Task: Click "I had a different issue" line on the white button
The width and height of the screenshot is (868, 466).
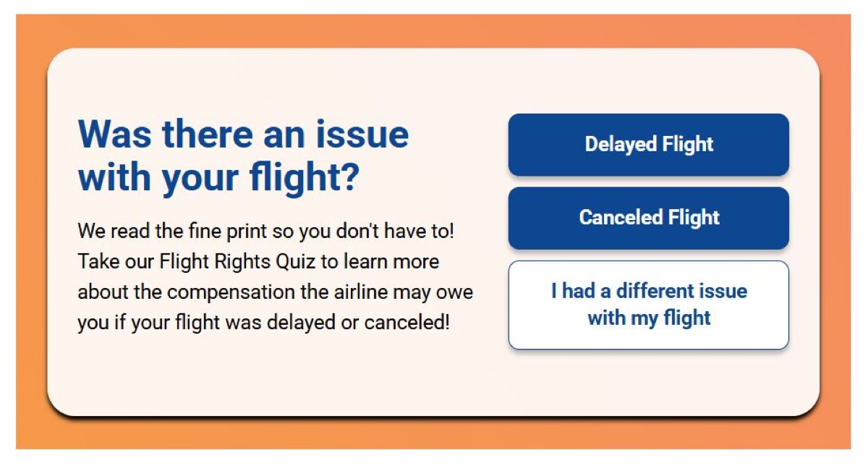Action: click(649, 291)
